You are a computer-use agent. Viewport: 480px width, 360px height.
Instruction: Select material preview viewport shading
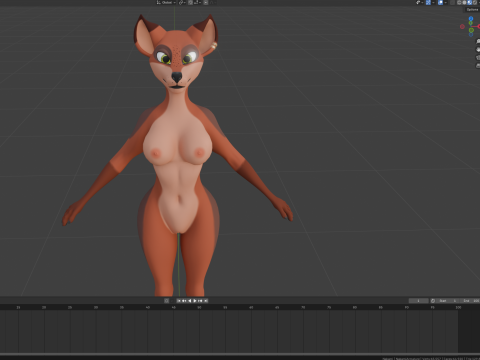[x=469, y=2]
